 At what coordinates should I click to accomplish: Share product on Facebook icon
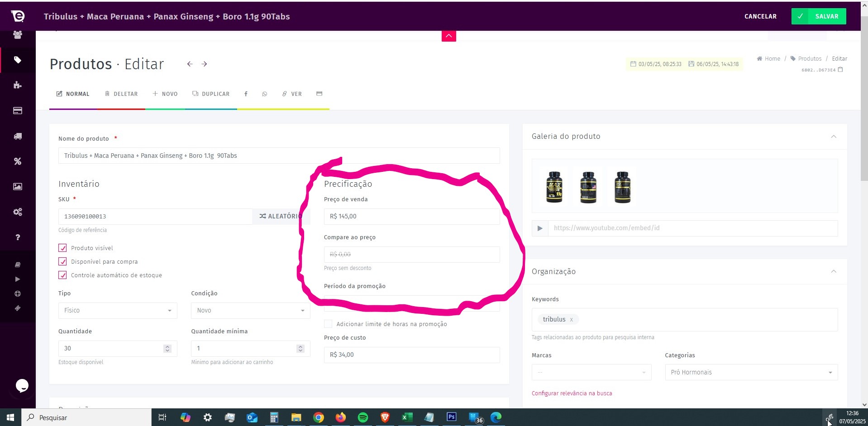click(246, 94)
